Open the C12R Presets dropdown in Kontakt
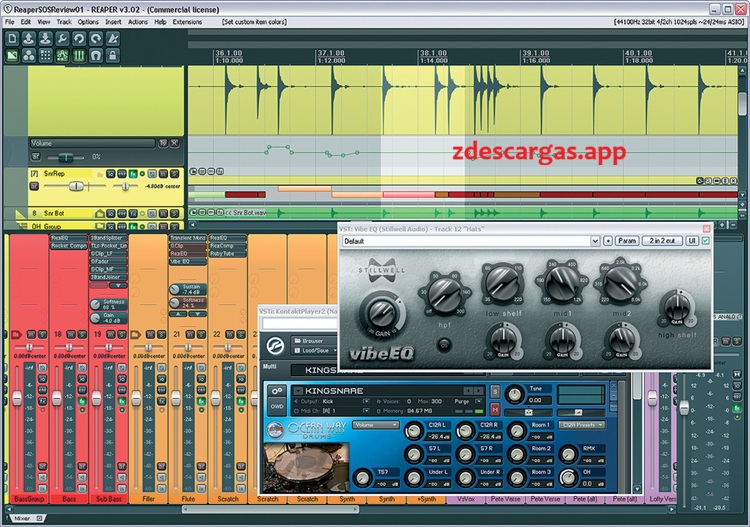 tap(582, 425)
